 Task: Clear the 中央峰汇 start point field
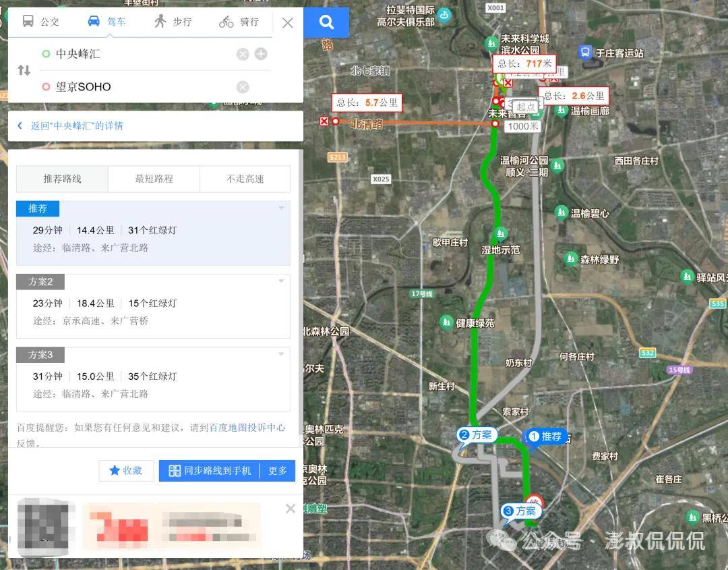(243, 54)
